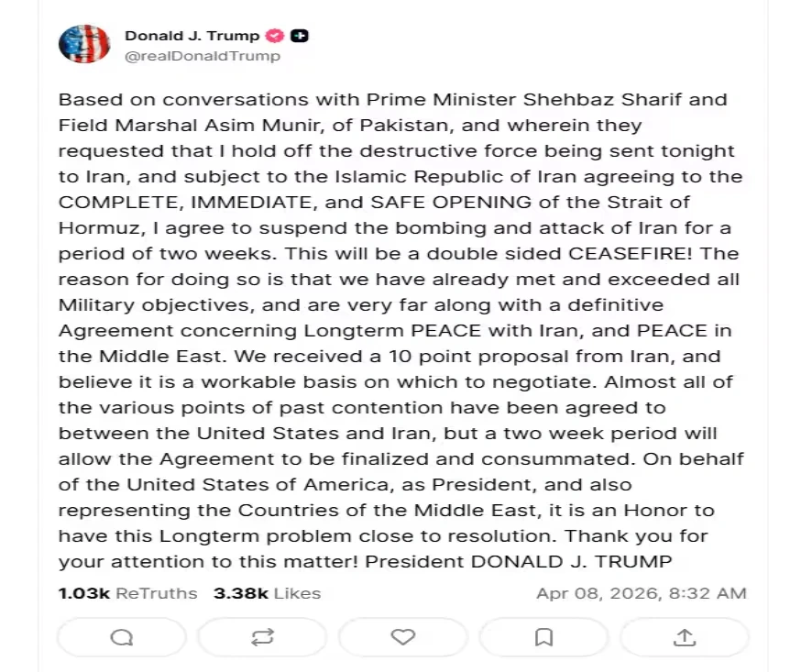Click the Apr 08, 2026 timestamp
Viewport: 790px width, 672px height.
coord(641,593)
